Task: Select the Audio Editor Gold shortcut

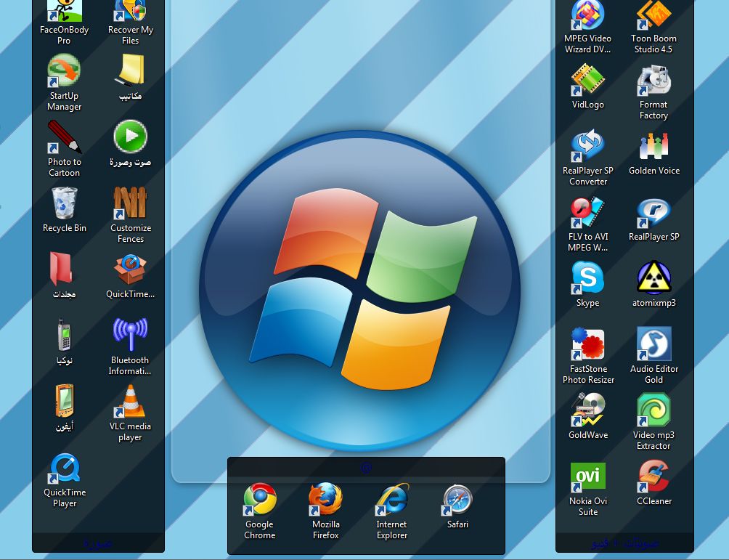Action: pos(653,344)
